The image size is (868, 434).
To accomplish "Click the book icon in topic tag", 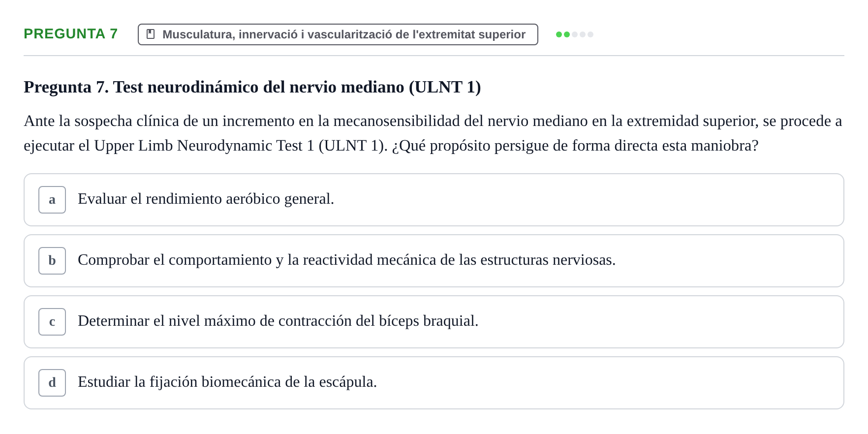I will [x=151, y=34].
